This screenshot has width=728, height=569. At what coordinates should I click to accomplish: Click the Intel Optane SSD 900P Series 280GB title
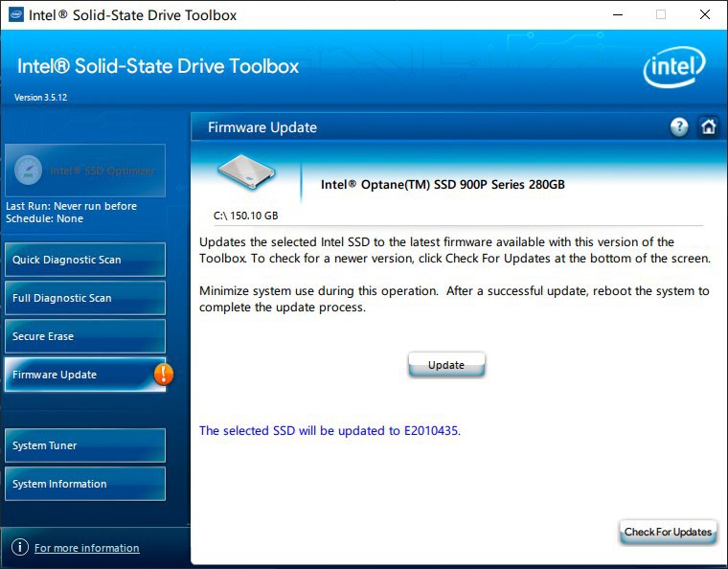(443, 184)
